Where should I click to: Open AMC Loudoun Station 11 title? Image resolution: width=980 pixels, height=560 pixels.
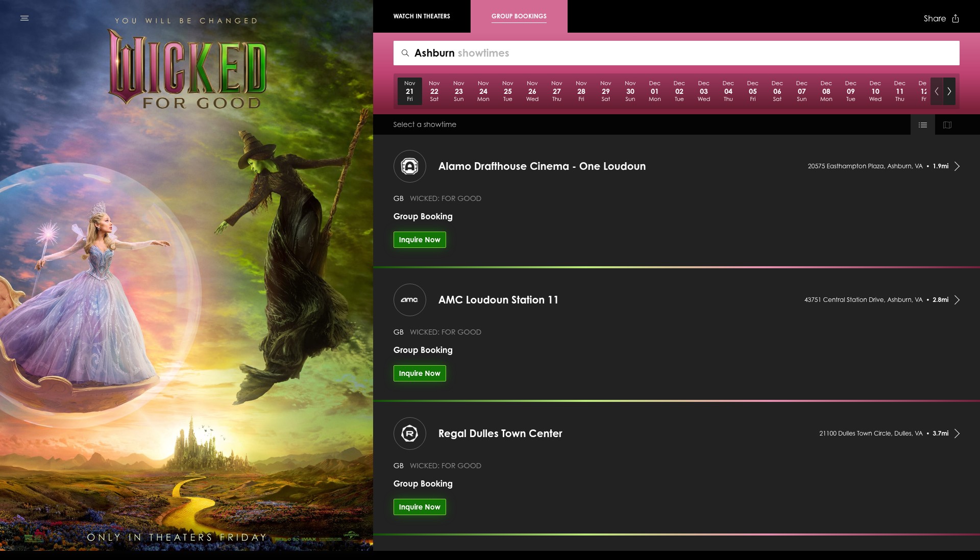[x=498, y=300]
